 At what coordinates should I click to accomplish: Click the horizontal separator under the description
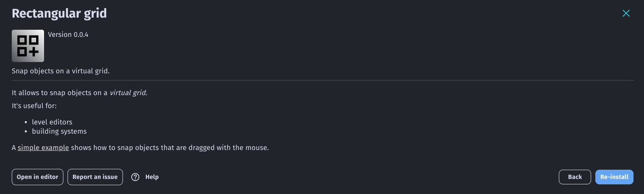tap(322, 80)
